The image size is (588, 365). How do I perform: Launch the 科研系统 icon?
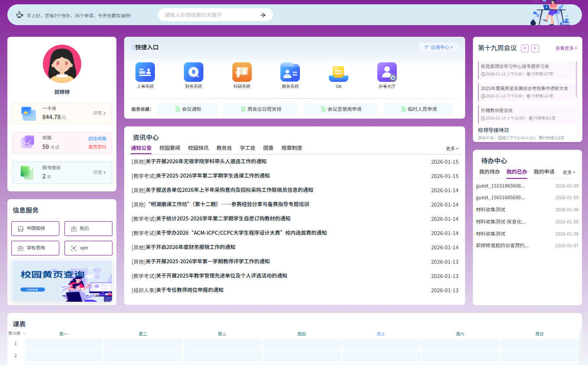pos(242,72)
